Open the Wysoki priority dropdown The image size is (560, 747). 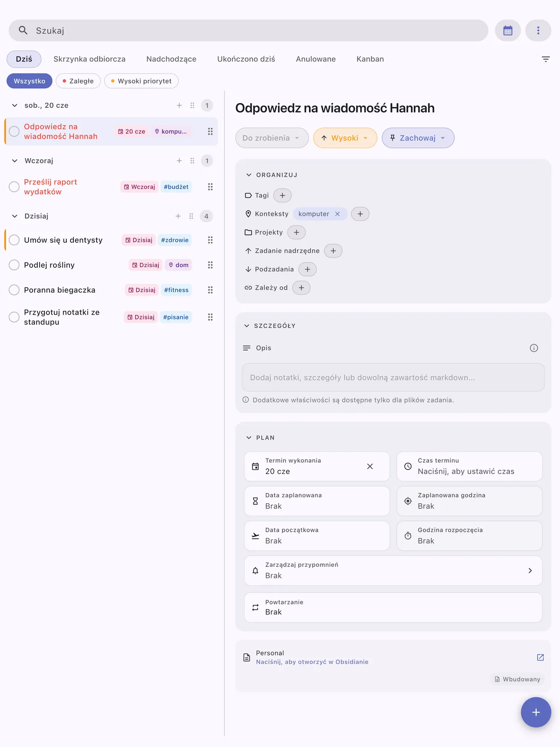click(345, 138)
